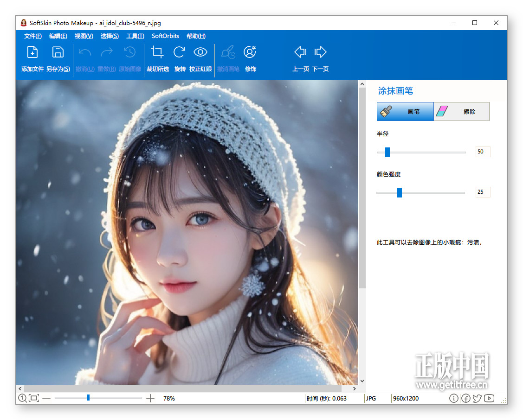Click the vertical scrollbar up arrow
Viewport: 523px width, 420px height.
tap(362, 84)
